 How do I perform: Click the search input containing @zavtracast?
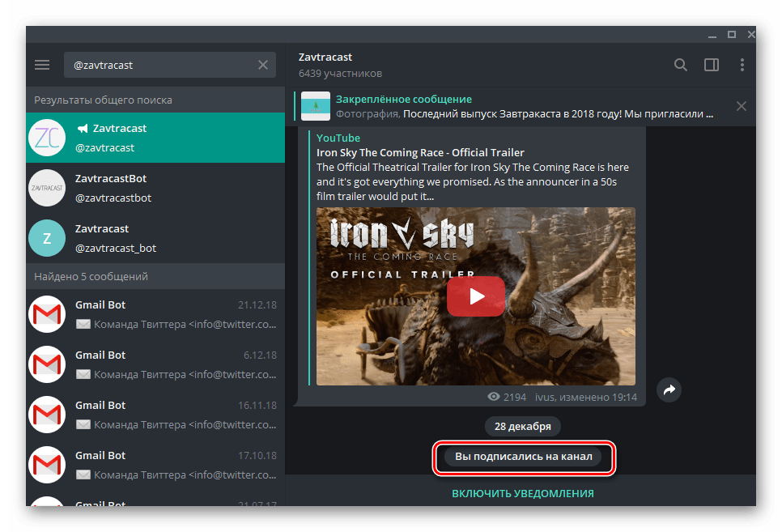pos(169,65)
